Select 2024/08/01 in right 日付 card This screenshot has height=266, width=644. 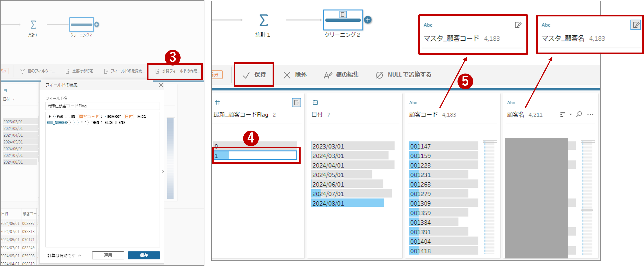(348, 203)
